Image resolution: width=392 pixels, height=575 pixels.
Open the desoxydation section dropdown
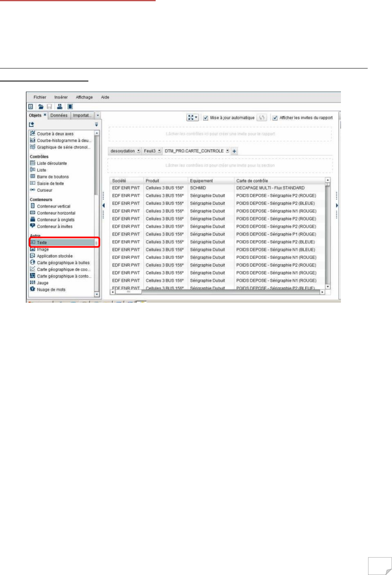[139, 151]
